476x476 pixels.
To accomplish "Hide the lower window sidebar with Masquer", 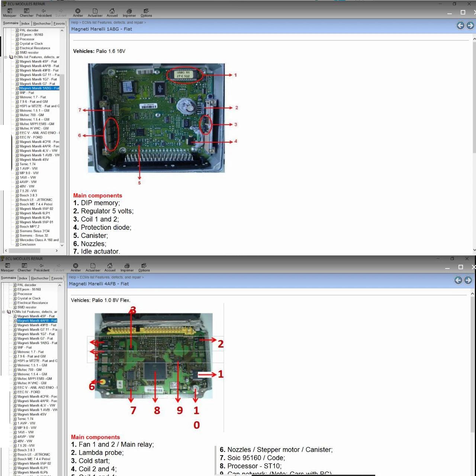I will 7,266.
